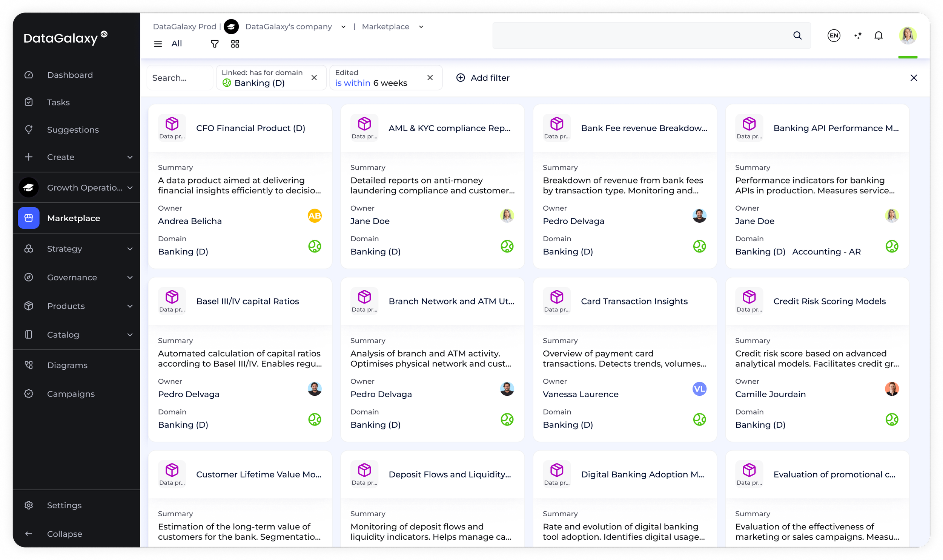The height and width of the screenshot is (560, 943).
Task: Open the notifications bell
Action: 878,35
